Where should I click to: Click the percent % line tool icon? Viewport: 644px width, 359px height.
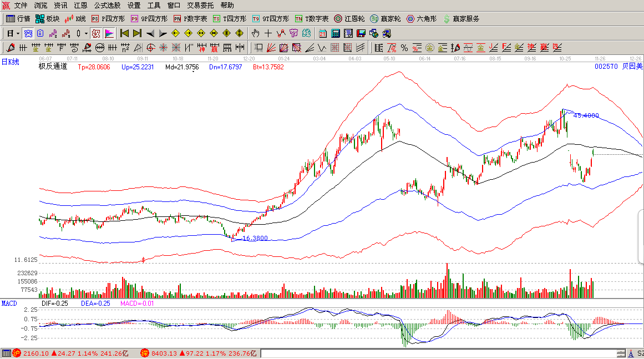[x=404, y=48]
